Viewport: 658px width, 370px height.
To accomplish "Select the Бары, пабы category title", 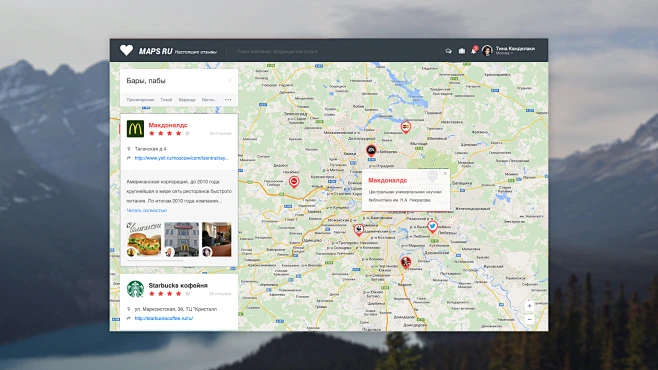I will click(146, 81).
